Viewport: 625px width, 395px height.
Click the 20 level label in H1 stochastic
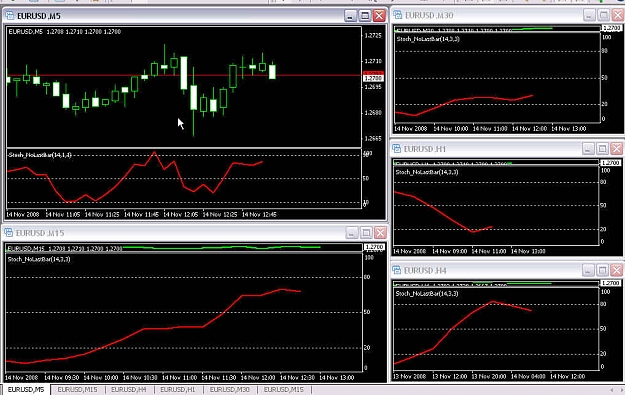[603, 229]
